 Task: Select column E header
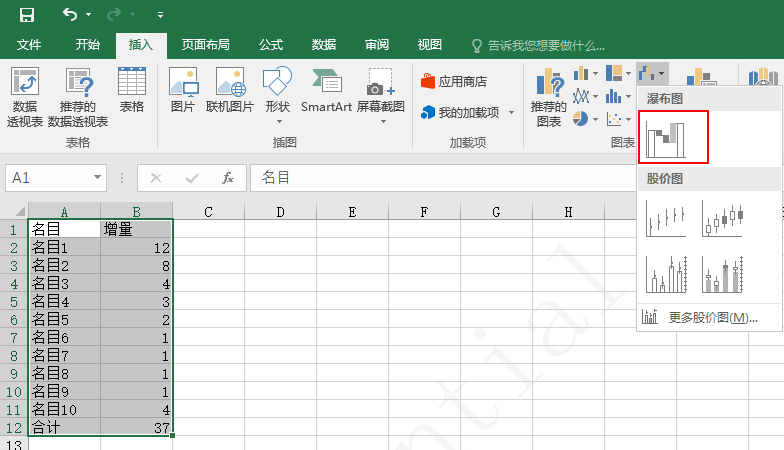coord(352,212)
